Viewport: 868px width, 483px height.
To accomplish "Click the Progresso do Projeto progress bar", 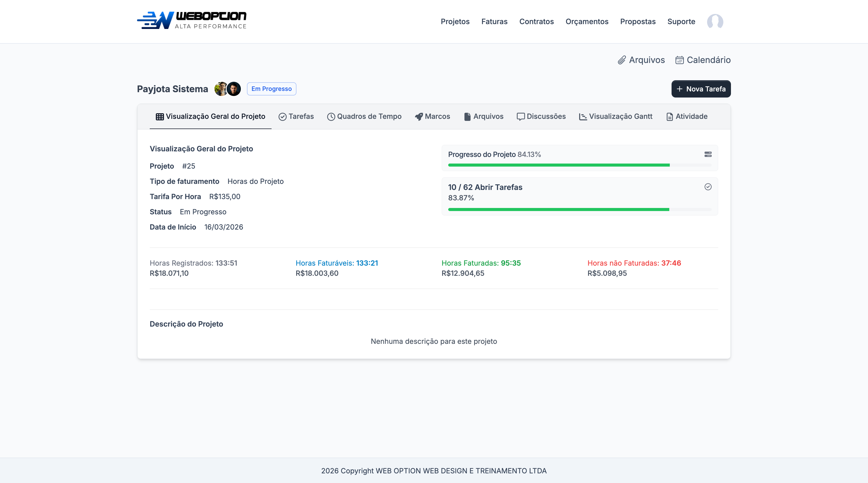I will click(x=580, y=165).
